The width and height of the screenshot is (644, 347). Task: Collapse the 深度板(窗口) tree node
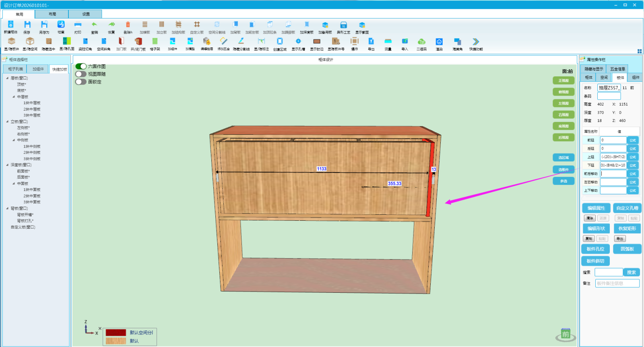point(7,165)
